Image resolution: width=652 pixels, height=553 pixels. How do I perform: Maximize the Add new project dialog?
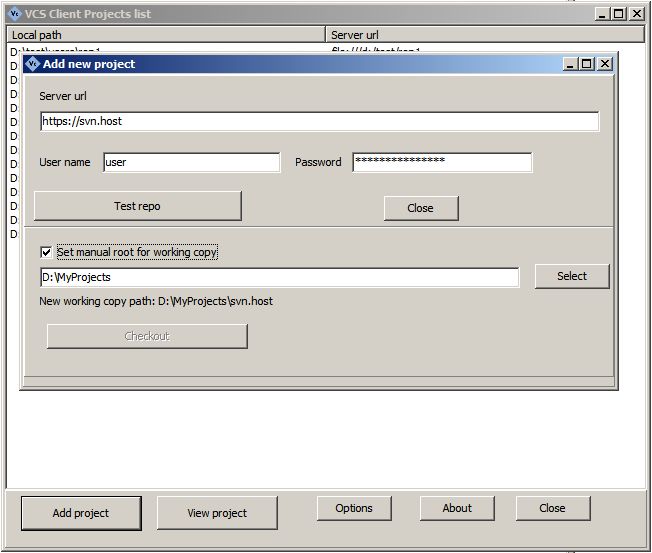[587, 64]
